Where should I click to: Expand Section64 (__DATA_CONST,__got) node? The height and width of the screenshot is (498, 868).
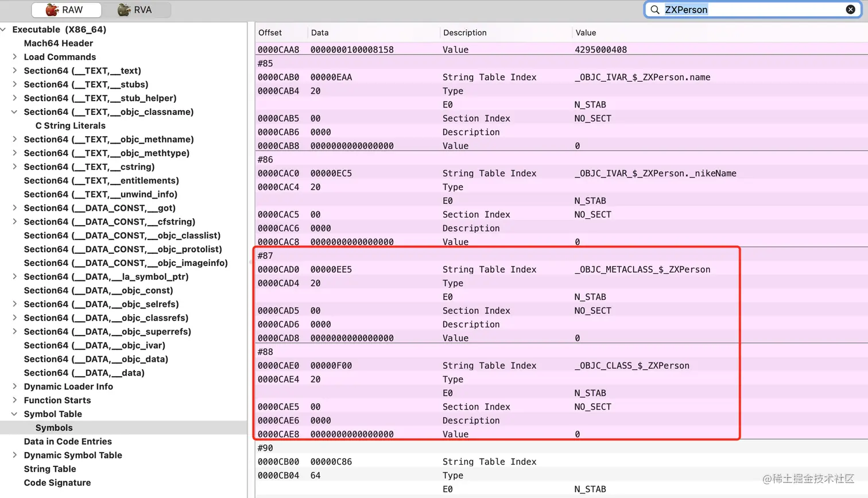coord(14,208)
